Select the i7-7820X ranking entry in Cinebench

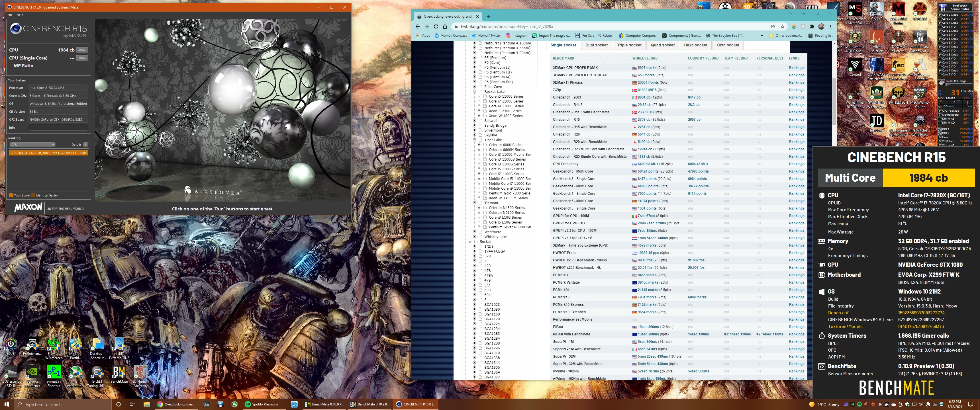48,153
